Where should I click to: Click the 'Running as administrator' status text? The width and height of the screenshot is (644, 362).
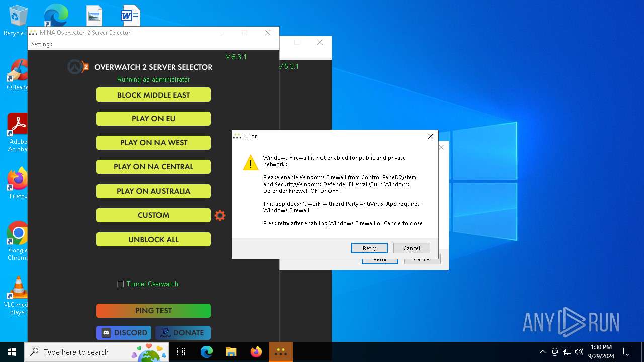153,80
